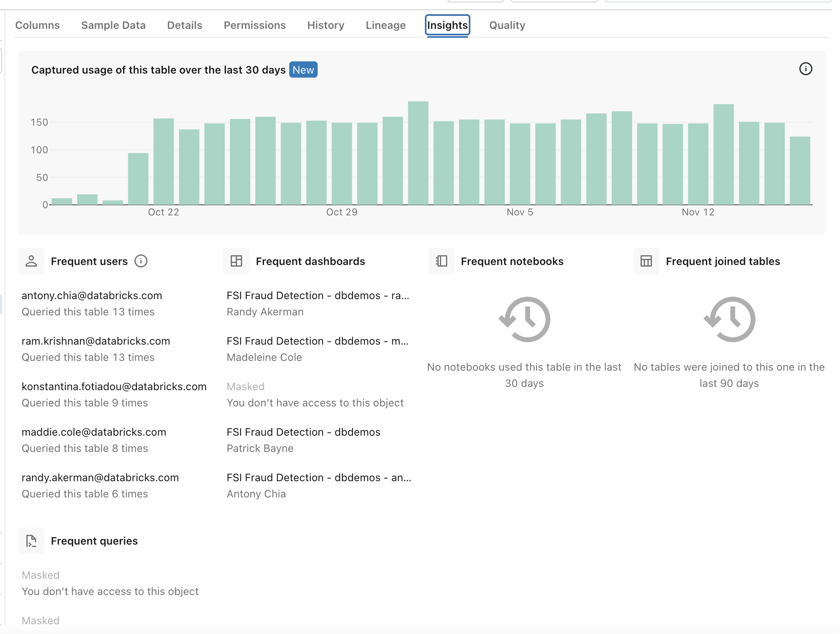
Task: Switch to the Quality tab
Action: point(508,25)
